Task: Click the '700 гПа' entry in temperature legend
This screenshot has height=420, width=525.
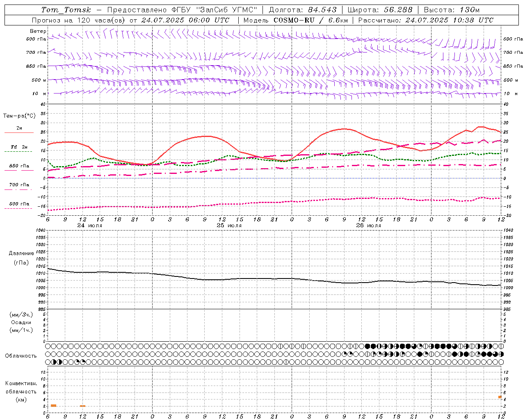Action: pos(19,185)
